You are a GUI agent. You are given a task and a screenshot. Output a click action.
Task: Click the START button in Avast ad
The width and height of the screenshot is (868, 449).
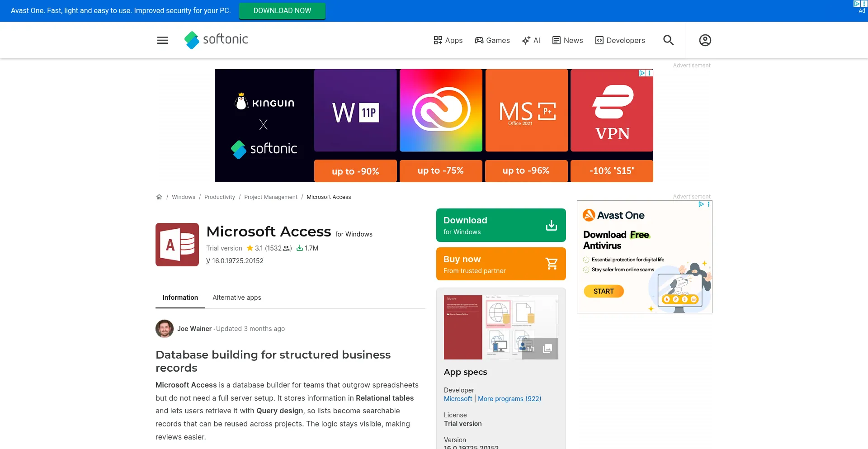pyautogui.click(x=604, y=291)
